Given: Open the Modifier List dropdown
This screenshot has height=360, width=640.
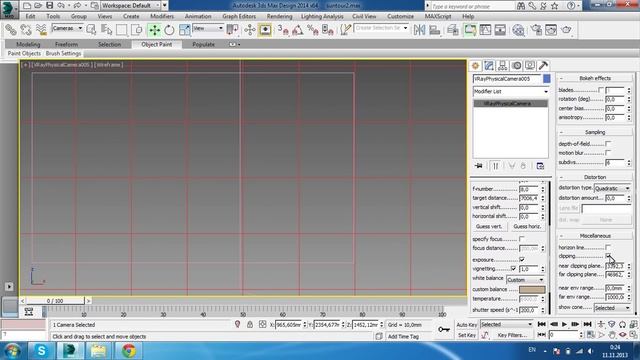Looking at the screenshot, I should tap(511, 91).
